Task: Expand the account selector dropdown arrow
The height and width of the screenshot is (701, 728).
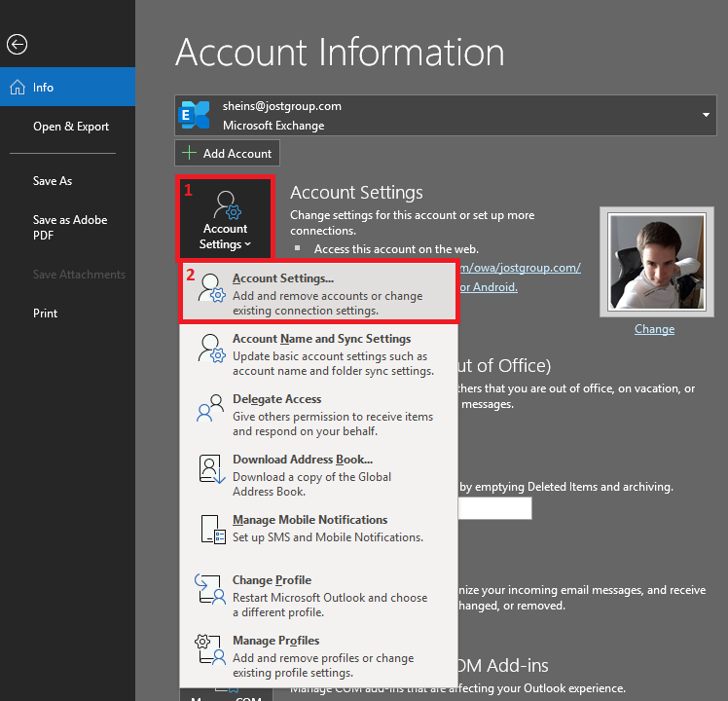Action: (x=706, y=115)
